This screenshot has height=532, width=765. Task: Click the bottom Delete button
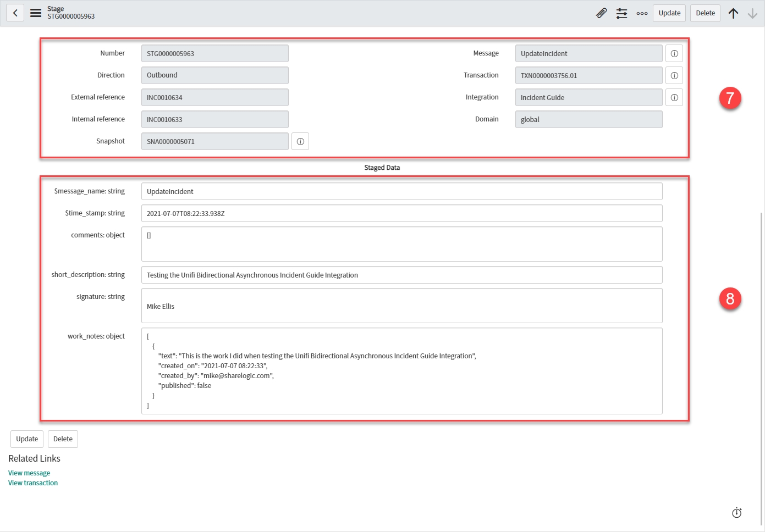(63, 439)
